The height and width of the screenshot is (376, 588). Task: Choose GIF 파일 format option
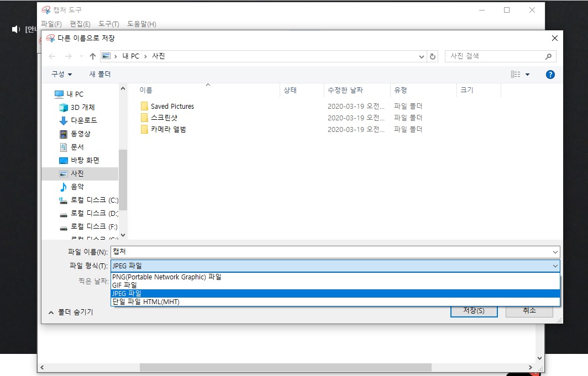click(x=335, y=285)
